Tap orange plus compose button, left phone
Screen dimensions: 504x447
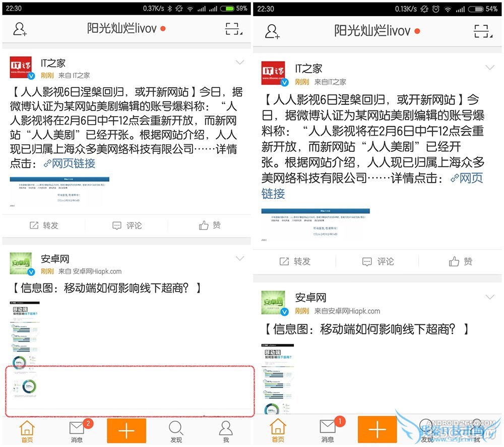pos(127,430)
